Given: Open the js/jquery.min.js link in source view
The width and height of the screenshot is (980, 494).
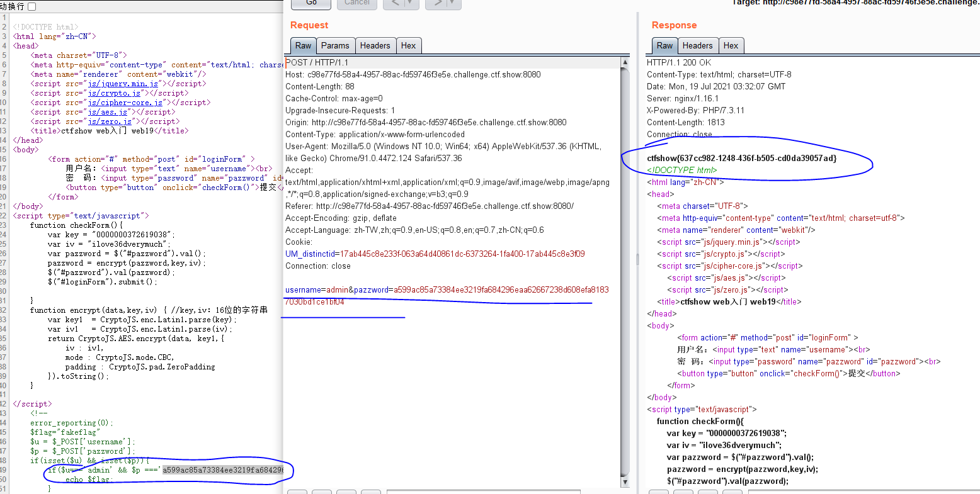Looking at the screenshot, I should point(123,84).
